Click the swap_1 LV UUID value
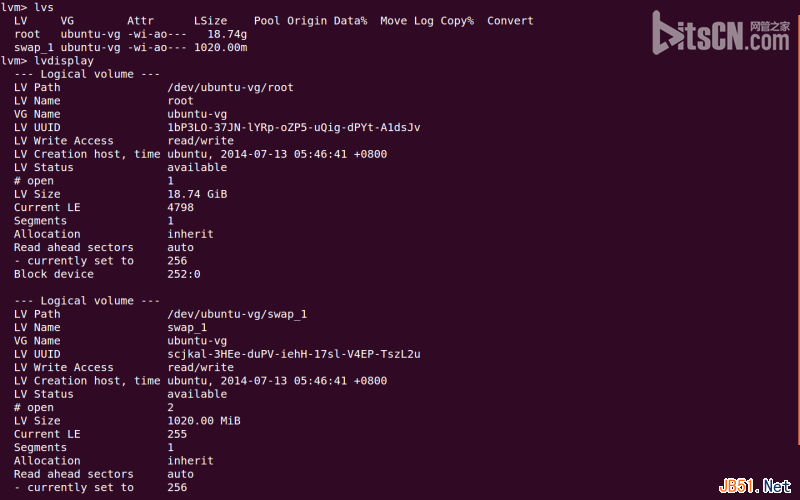Viewport: 800px width, 500px height. pos(294,354)
